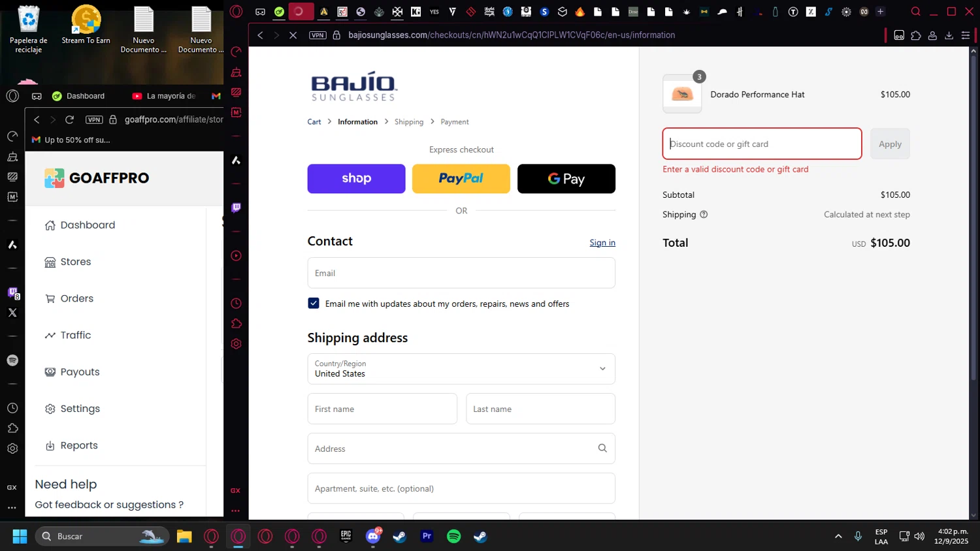Pay with PayPal express checkout
Image resolution: width=980 pixels, height=551 pixels.
tap(461, 179)
